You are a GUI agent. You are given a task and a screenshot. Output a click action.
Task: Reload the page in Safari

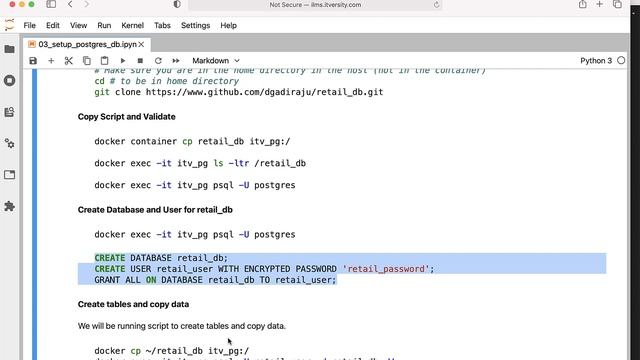436,5
